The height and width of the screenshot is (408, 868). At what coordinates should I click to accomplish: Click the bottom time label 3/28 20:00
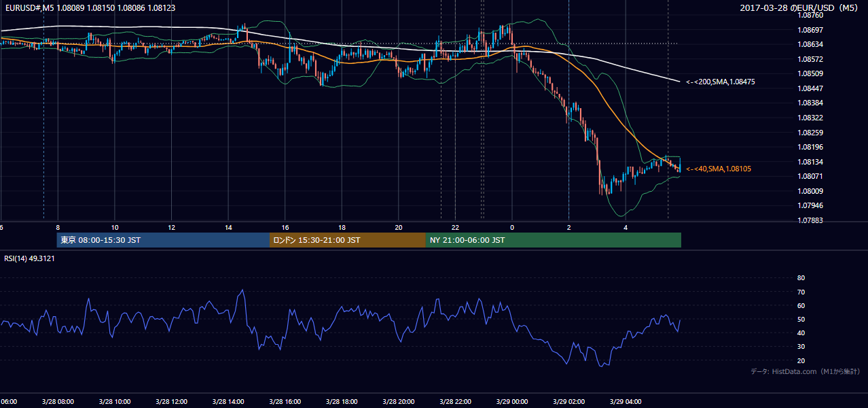coord(399,402)
